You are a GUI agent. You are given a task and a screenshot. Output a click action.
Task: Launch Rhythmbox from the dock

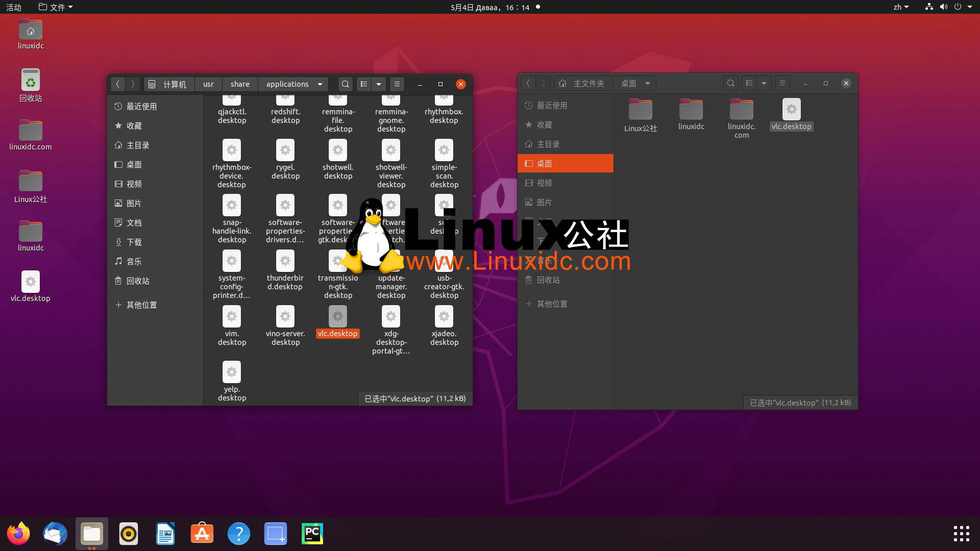pyautogui.click(x=128, y=533)
